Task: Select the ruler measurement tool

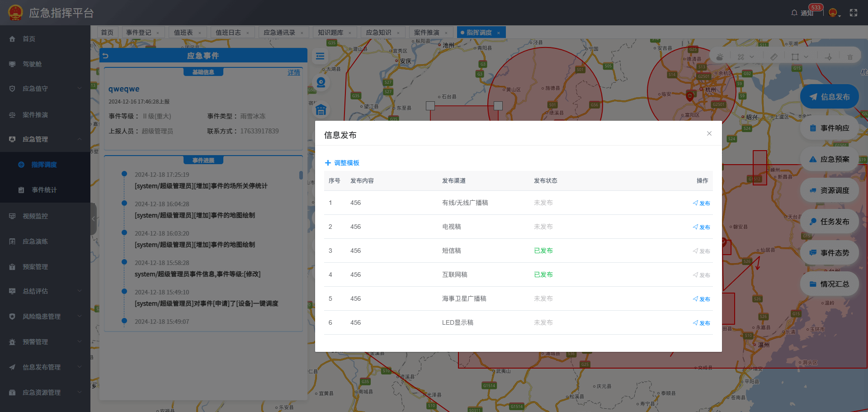Action: [x=774, y=57]
